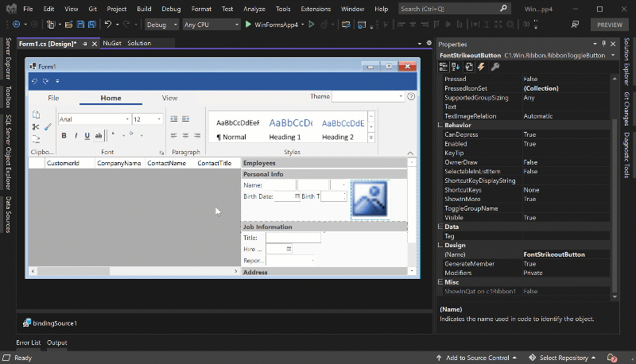
Task: Open the Toolbox side panel tab
Action: tap(8, 97)
